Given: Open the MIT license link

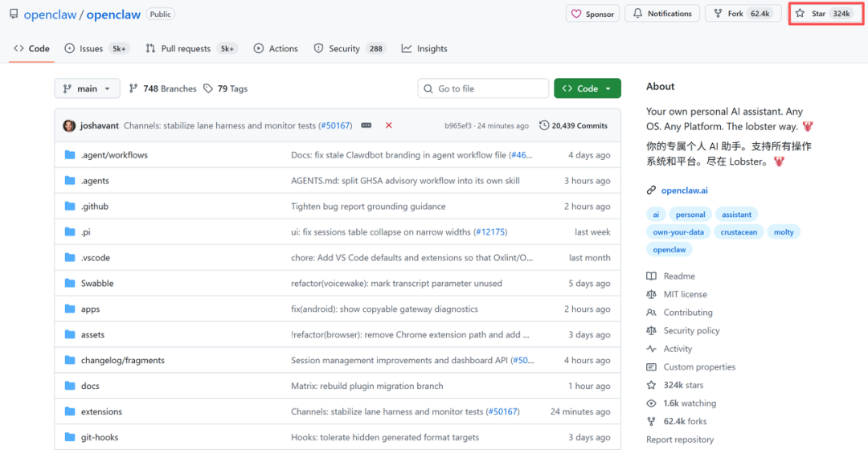Looking at the screenshot, I should (x=685, y=294).
